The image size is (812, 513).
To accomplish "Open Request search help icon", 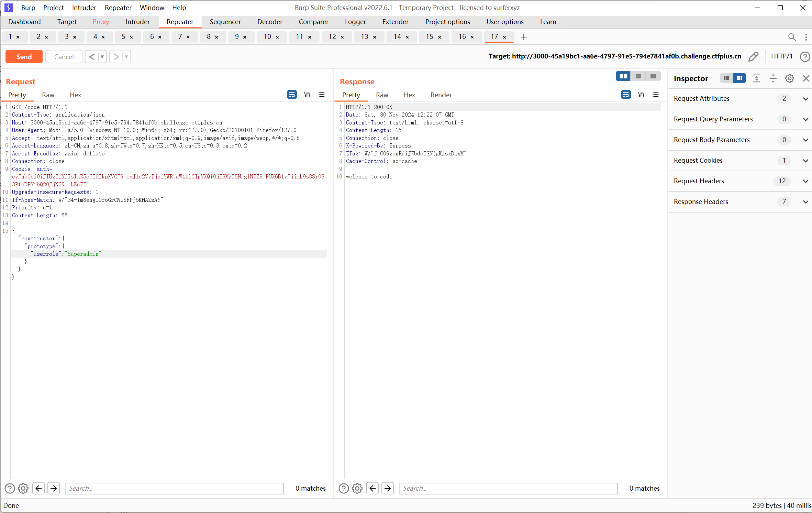I will tap(10, 488).
